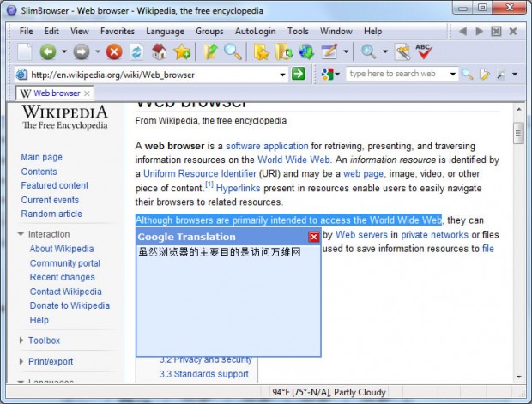The image size is (532, 404).
Task: Open the AutoLogin menu
Action: [x=255, y=31]
